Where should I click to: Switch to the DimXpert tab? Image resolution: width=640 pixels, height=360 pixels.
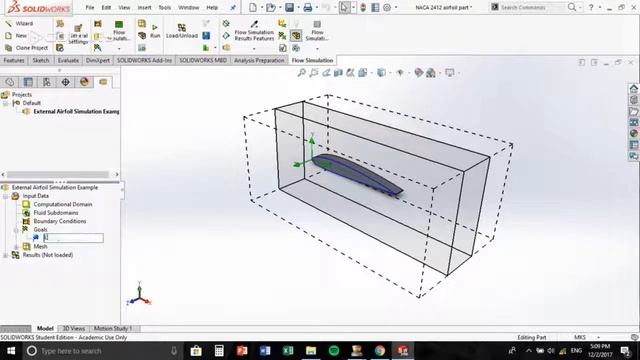pos(98,60)
